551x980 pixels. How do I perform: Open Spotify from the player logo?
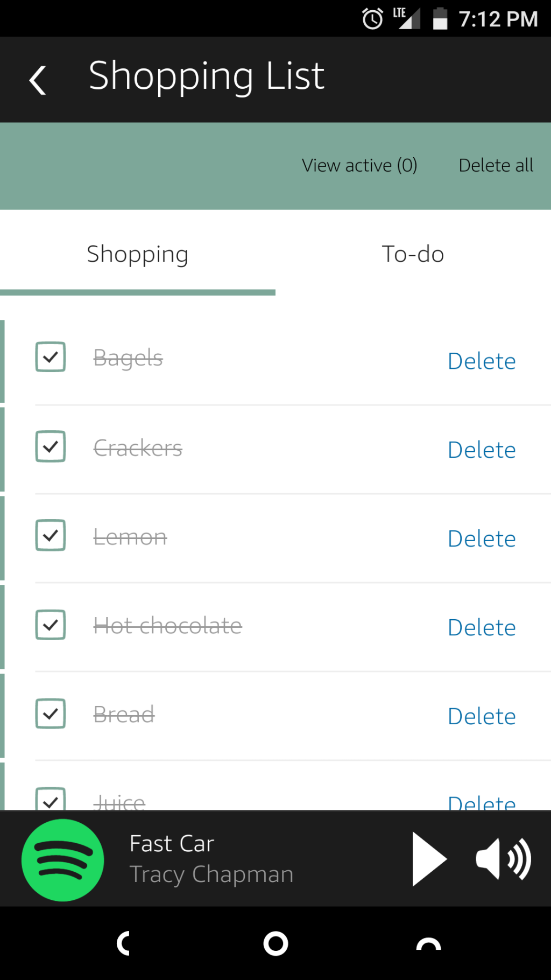tap(62, 860)
